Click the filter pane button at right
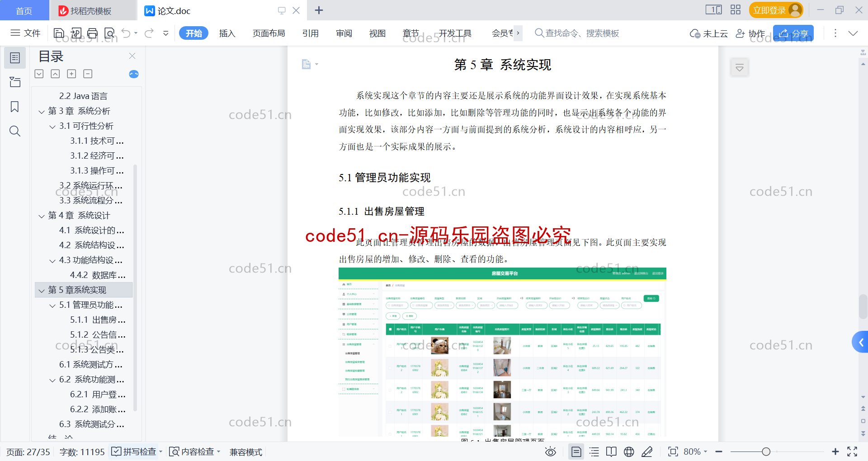 coord(740,68)
